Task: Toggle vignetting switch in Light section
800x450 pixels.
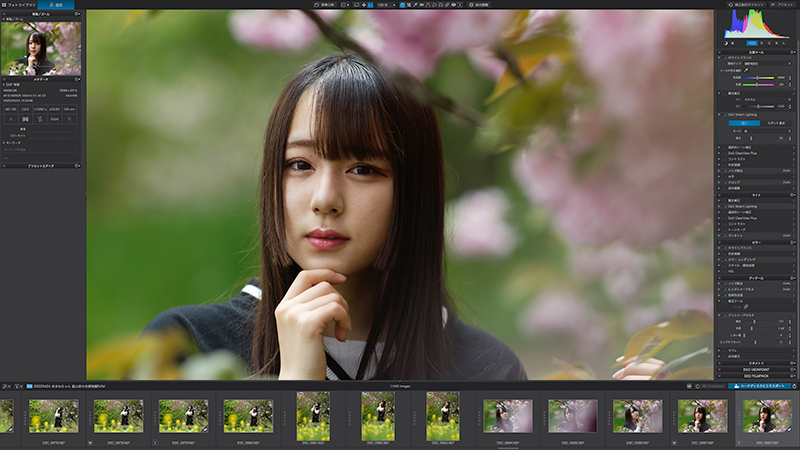Action: tap(725, 235)
